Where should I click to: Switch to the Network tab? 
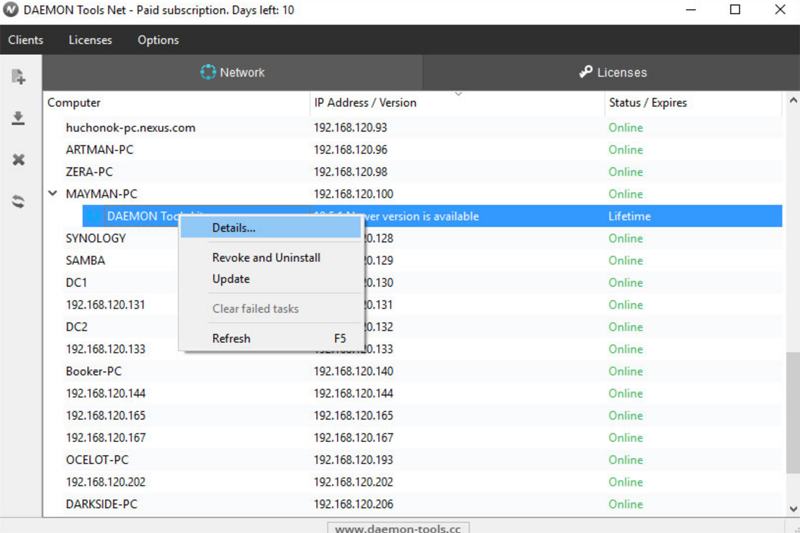(x=233, y=72)
